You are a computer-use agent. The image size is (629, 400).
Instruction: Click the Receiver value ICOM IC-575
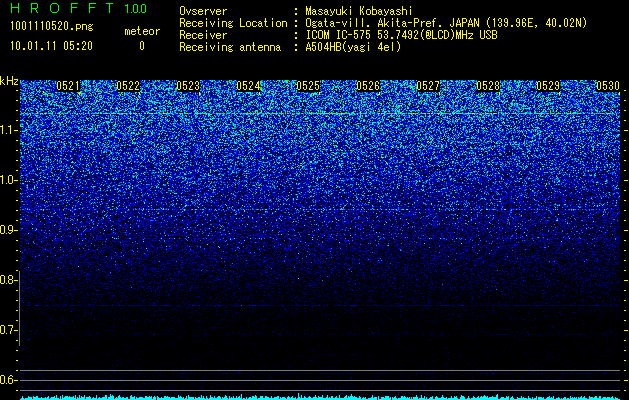[339, 35]
